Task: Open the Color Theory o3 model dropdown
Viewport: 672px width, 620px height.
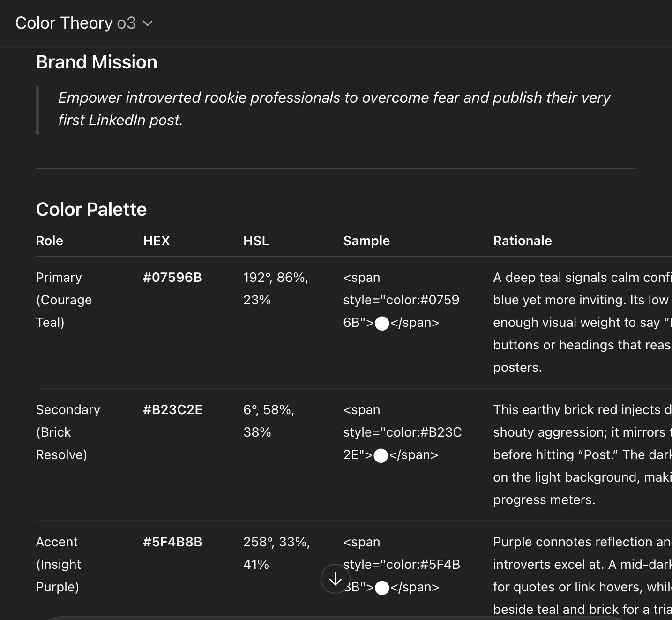Action: [84, 23]
